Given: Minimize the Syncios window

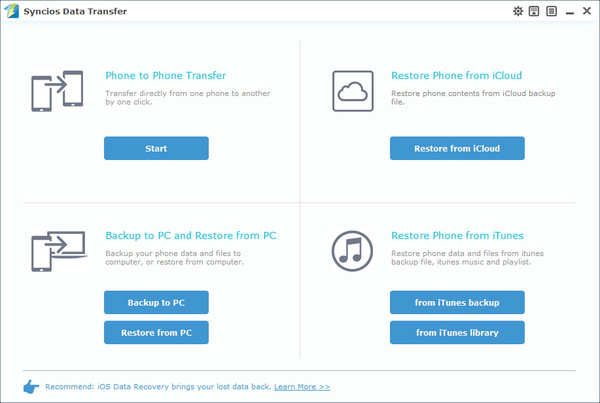Looking at the screenshot, I should click(569, 11).
